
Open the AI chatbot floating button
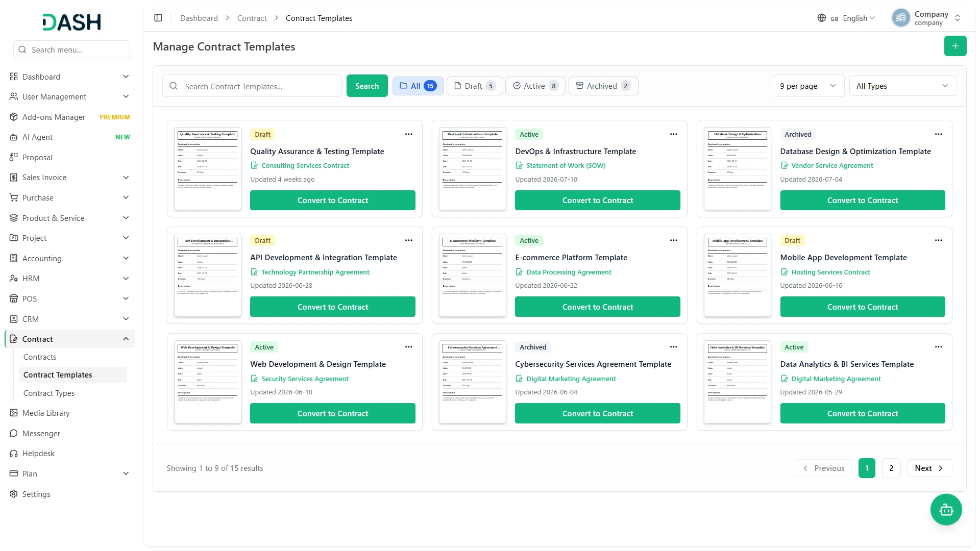click(x=946, y=509)
